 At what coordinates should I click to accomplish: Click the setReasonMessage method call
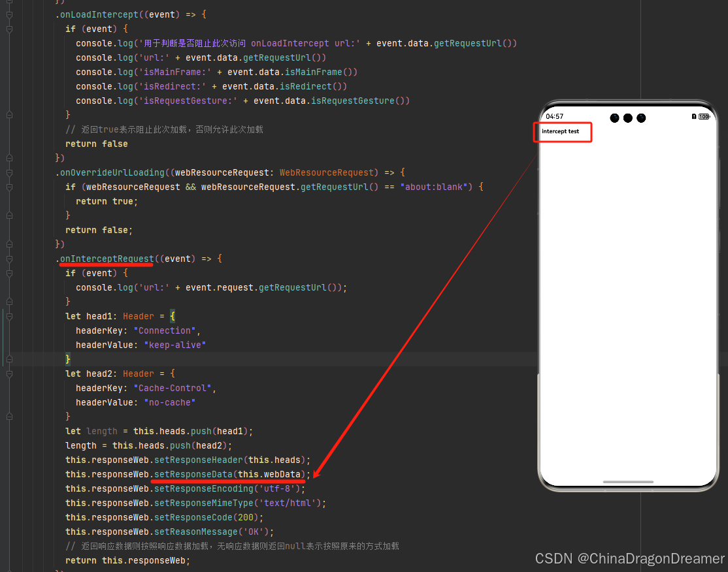tap(196, 532)
